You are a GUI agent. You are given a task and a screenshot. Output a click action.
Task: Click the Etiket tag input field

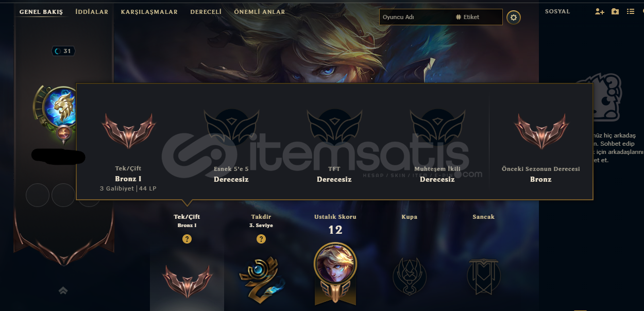pos(478,17)
